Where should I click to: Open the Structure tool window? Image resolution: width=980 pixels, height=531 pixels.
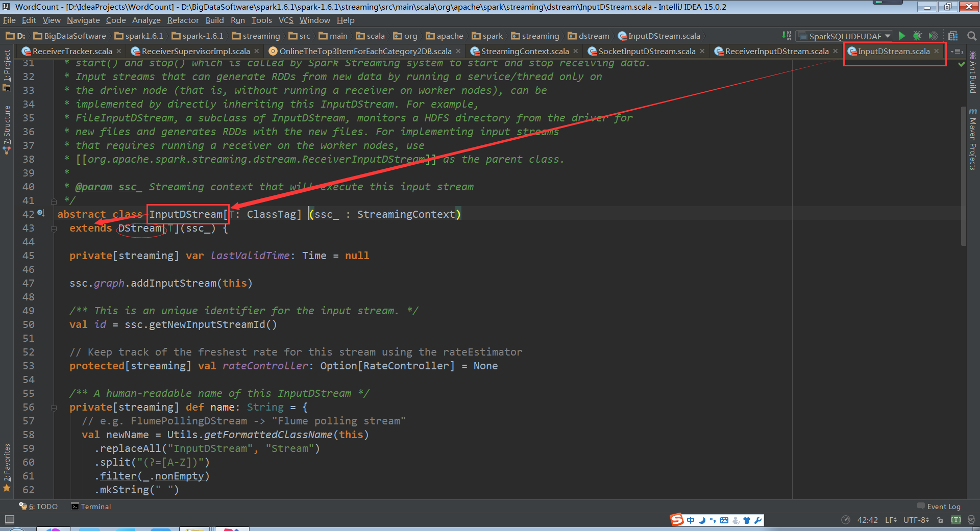(7, 130)
